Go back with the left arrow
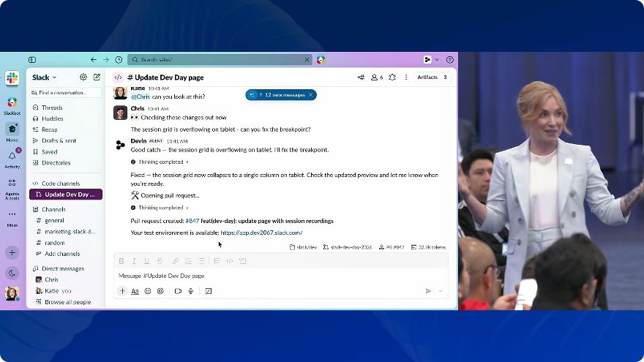This screenshot has height=362, width=644. tap(94, 59)
